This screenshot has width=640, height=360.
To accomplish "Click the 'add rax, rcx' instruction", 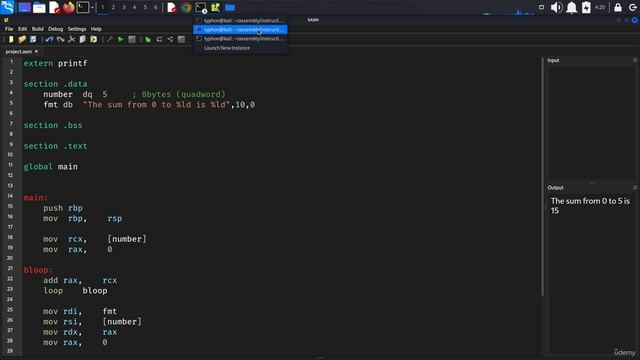I will 80,280.
